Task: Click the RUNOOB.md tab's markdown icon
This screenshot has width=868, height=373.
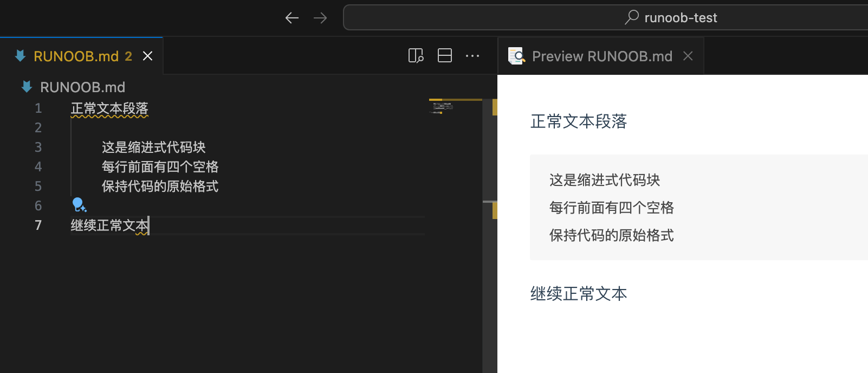Action: (21, 56)
